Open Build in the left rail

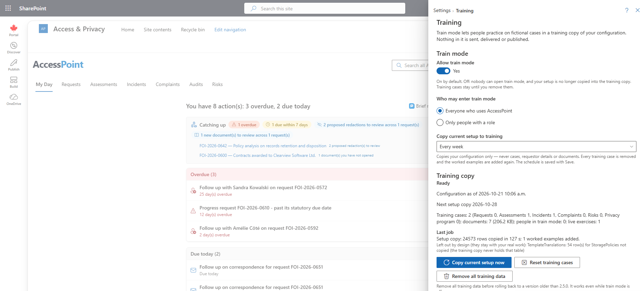[x=14, y=82]
